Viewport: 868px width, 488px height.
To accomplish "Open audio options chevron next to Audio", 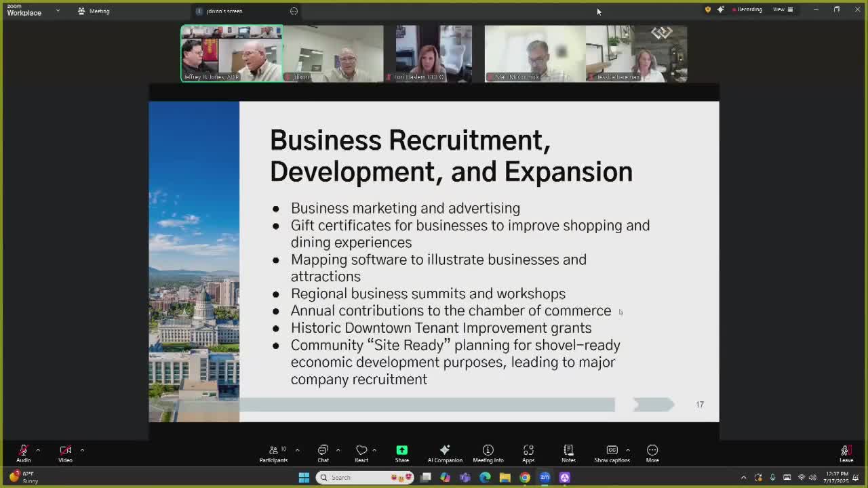I will pos(37,449).
